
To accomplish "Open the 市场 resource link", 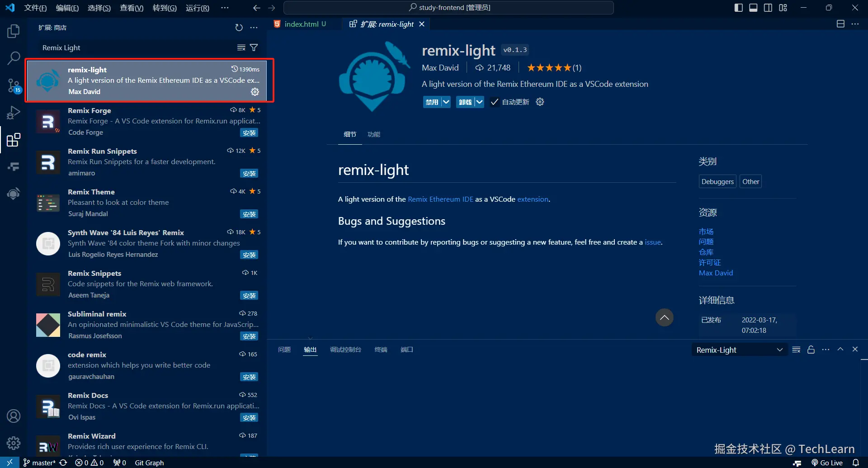I will [x=706, y=232].
